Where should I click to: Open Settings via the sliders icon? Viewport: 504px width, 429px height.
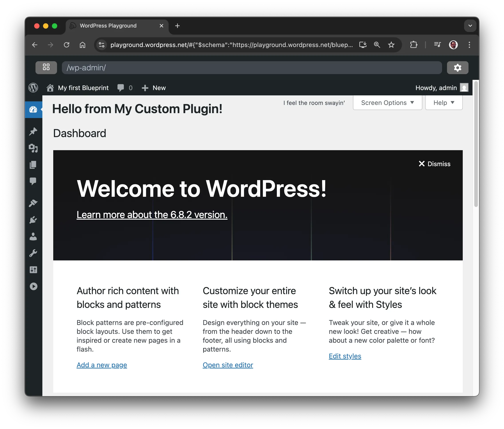(x=33, y=270)
